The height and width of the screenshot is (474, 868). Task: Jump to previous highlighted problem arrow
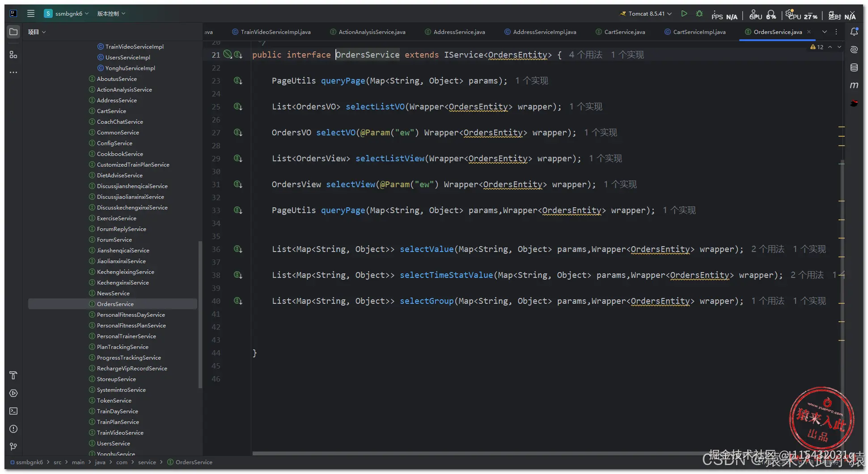830,47
